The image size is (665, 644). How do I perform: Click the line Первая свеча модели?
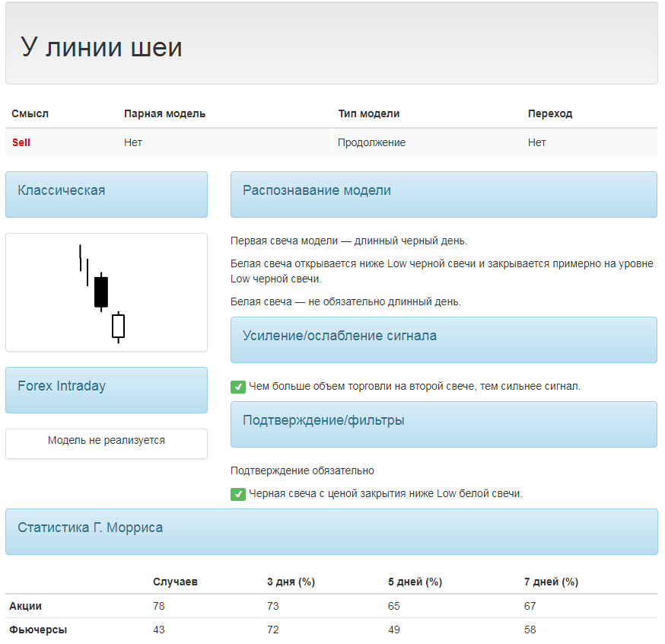[348, 241]
